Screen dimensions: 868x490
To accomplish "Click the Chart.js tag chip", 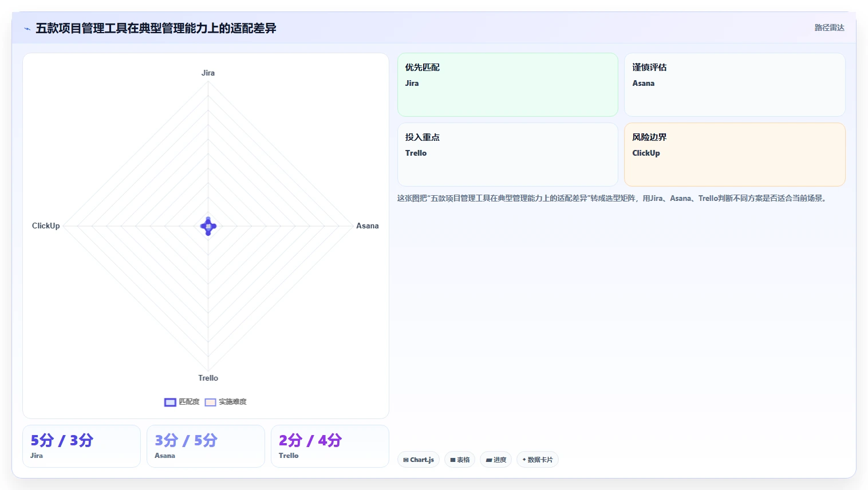I will coord(419,460).
